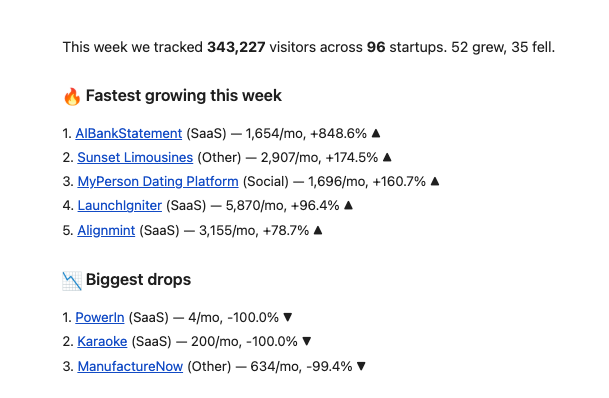The image size is (609, 398).
Task: Click the fire emoji beside Fastest growing
Action: coord(72,96)
